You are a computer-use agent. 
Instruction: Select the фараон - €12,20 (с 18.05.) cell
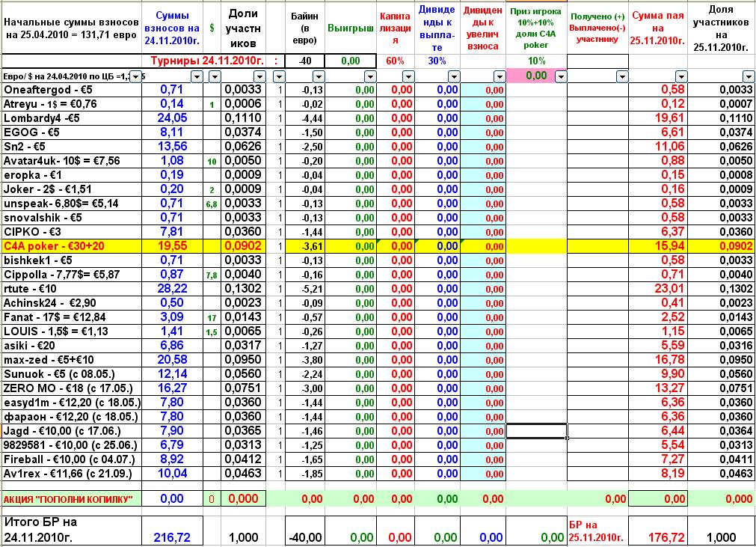(x=71, y=417)
